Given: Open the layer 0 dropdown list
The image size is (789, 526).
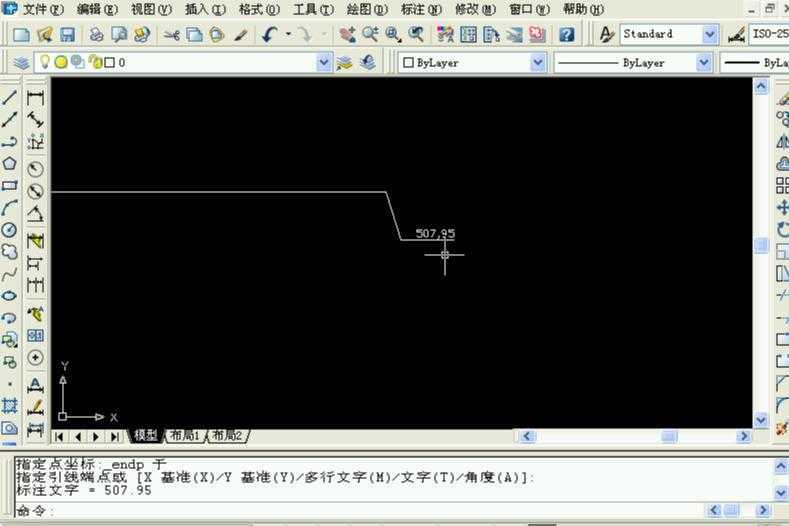Looking at the screenshot, I should pyautogui.click(x=324, y=62).
